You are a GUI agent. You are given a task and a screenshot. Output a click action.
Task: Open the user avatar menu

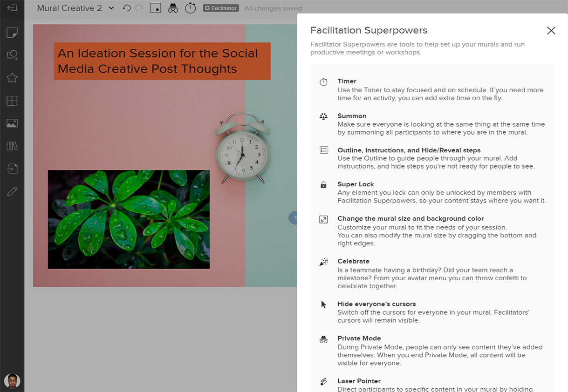[12, 380]
